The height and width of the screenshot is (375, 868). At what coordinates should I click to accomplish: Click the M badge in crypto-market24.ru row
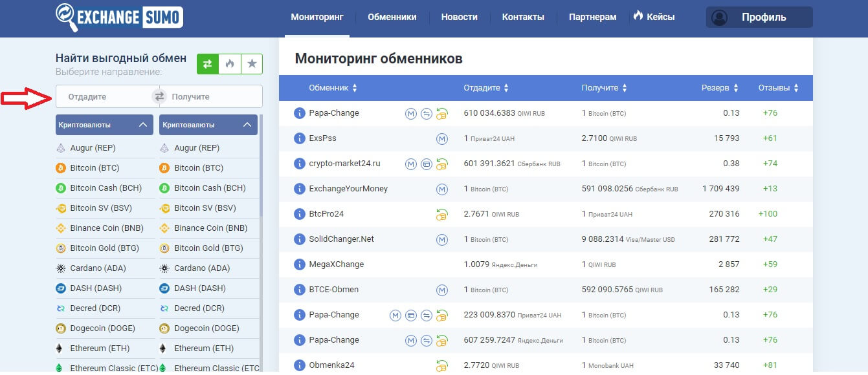[411, 164]
